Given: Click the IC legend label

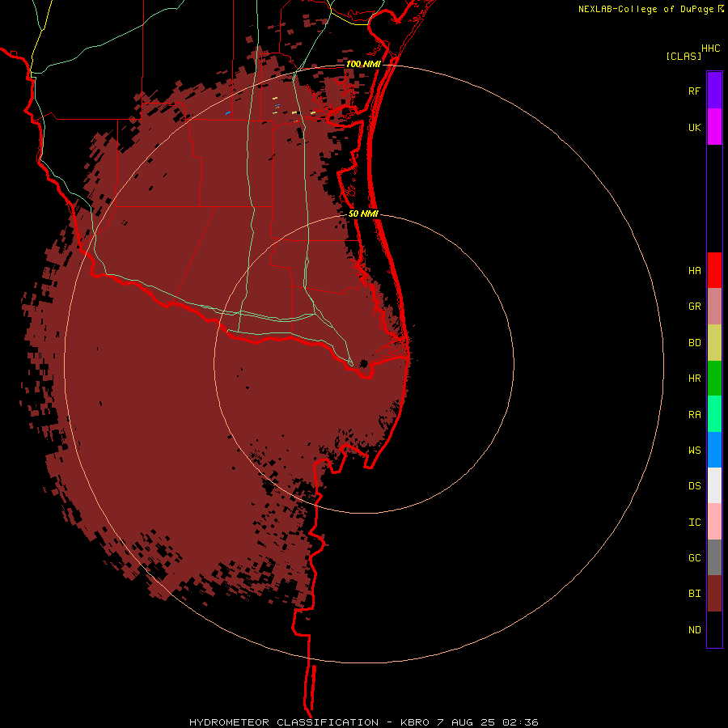Looking at the screenshot, I should point(694,522).
